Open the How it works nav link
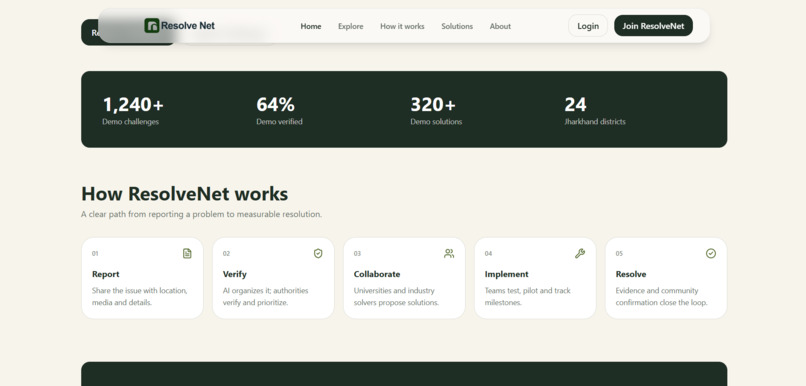The image size is (806, 386). click(402, 26)
